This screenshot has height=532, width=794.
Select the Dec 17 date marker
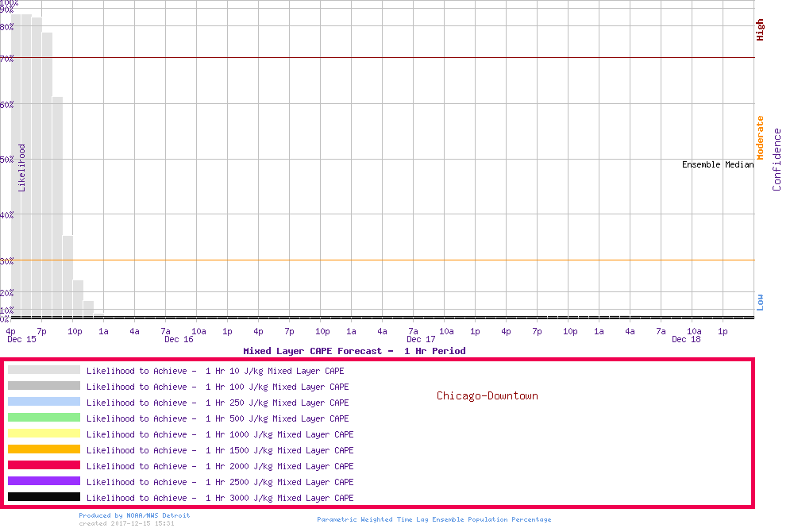(x=421, y=340)
